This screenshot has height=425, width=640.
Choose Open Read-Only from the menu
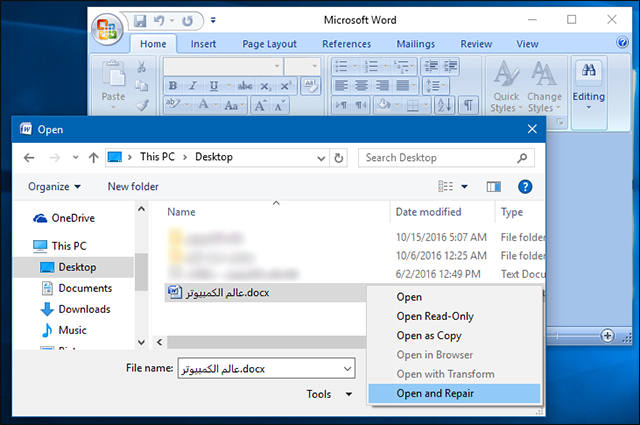pos(454,316)
